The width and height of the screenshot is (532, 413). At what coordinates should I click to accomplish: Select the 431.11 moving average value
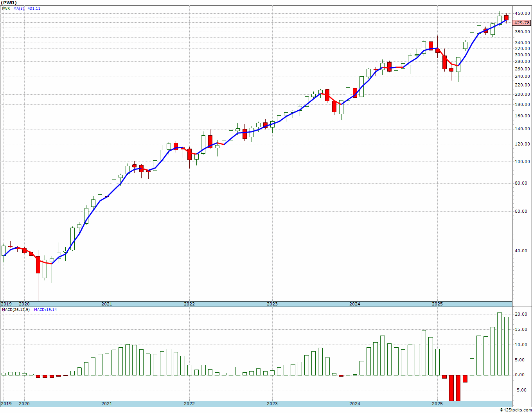click(x=34, y=9)
